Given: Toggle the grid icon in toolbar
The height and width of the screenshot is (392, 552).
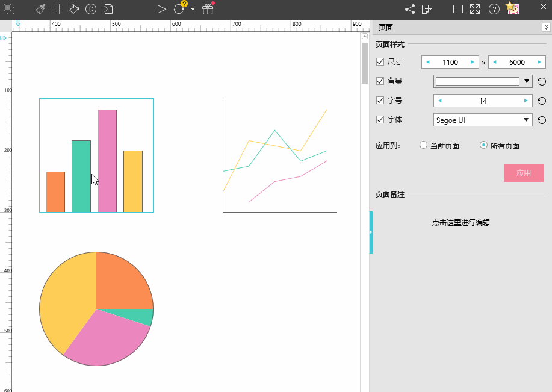Looking at the screenshot, I should pyautogui.click(x=57, y=9).
